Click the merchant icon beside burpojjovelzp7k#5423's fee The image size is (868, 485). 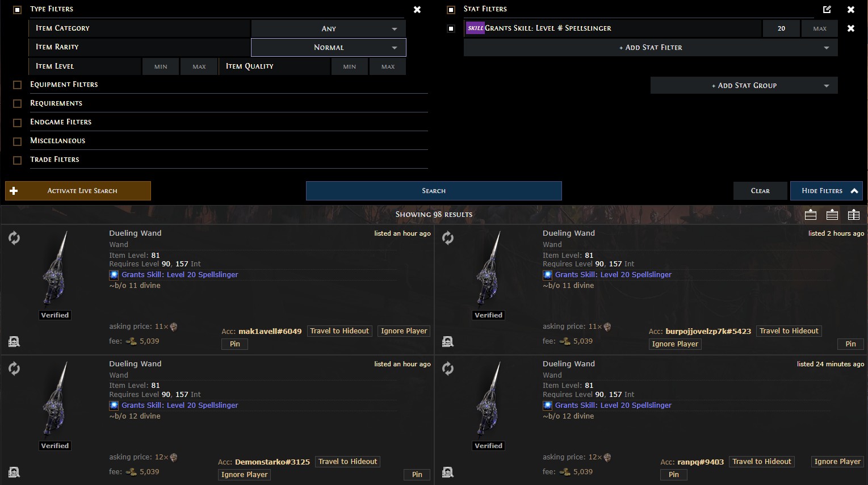(x=448, y=341)
